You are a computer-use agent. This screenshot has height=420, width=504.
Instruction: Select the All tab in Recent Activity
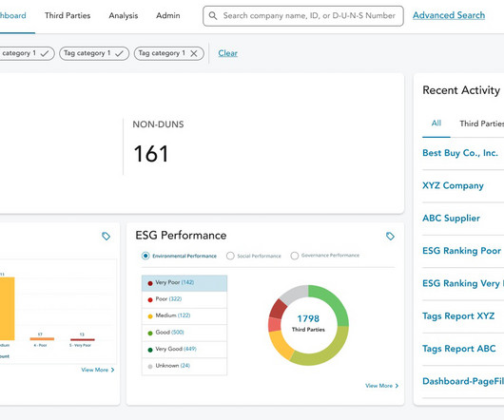(436, 123)
